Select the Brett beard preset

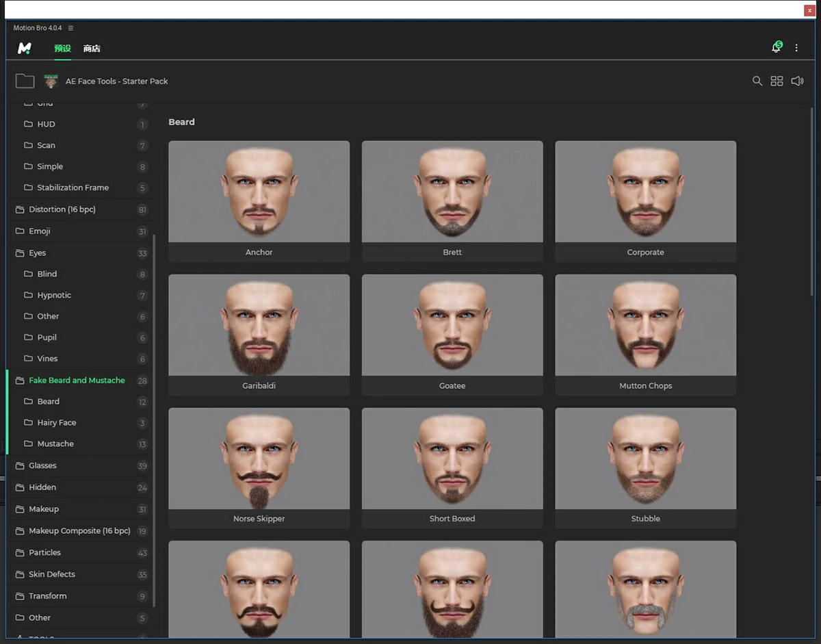[452, 201]
